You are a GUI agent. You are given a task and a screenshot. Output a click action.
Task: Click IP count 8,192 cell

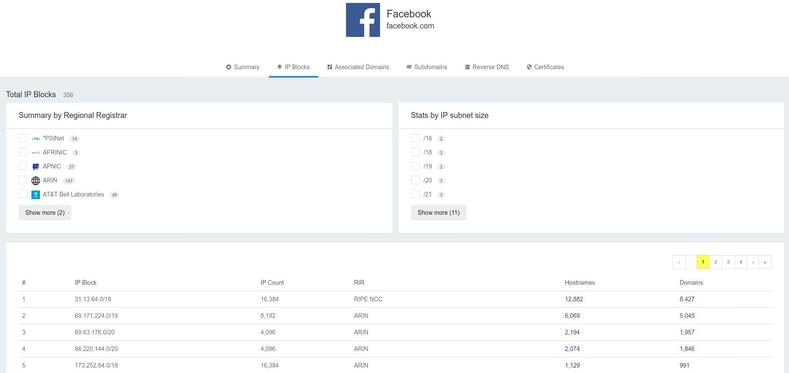tap(269, 316)
